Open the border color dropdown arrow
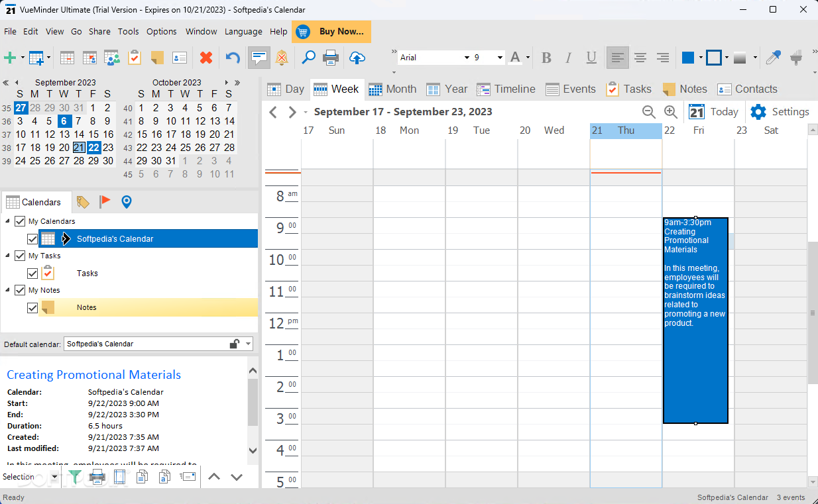818x504 pixels. [727, 58]
